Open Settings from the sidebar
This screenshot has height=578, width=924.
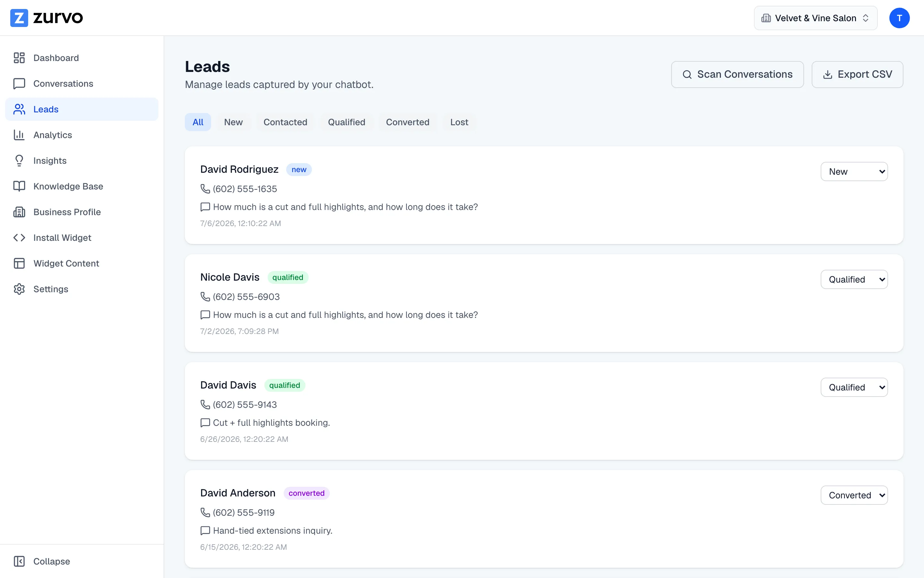point(82,289)
